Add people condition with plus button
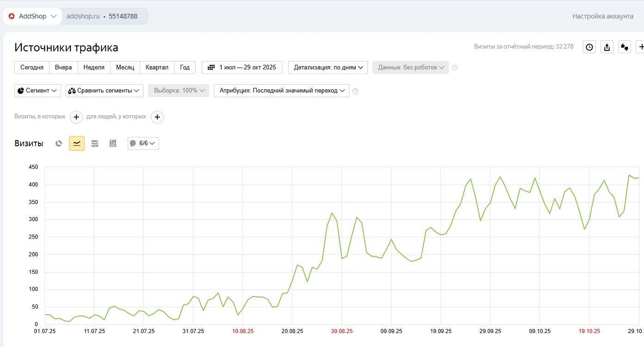This screenshot has height=347, width=644. coord(157,117)
